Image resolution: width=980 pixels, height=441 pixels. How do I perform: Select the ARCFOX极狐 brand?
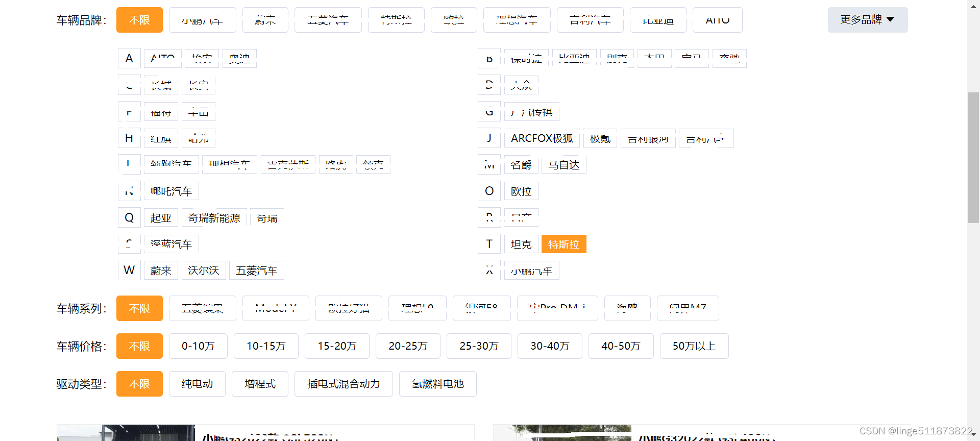click(542, 138)
